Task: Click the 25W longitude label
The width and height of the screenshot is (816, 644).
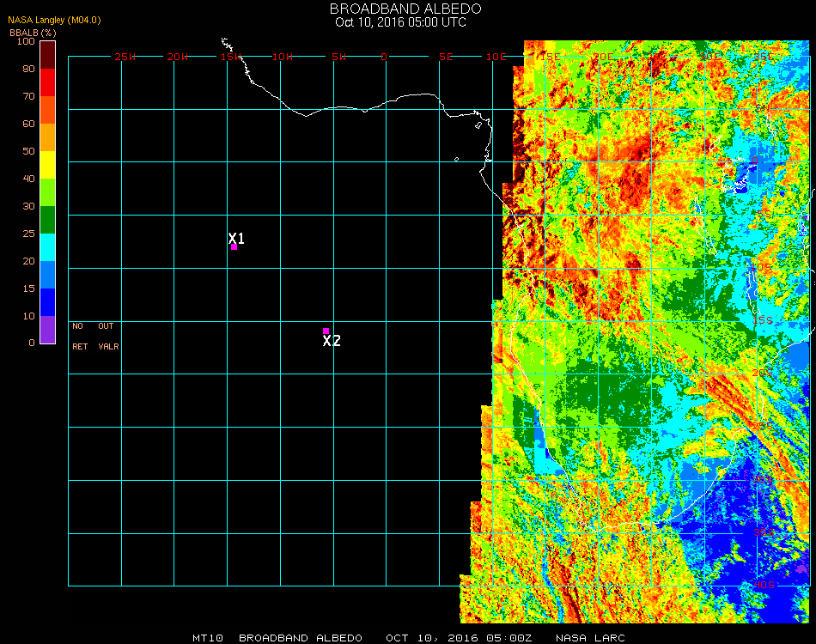Action: point(125,57)
